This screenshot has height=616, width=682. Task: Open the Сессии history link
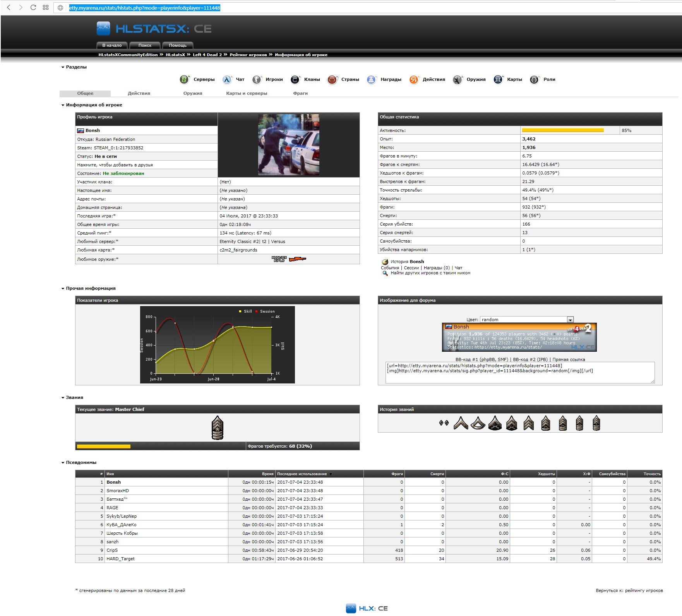pyautogui.click(x=411, y=268)
